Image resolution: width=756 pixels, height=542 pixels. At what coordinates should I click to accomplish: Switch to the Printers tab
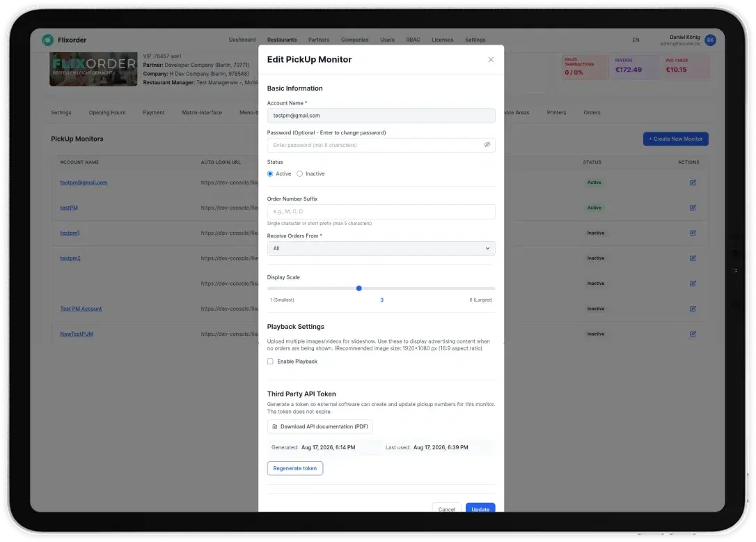click(556, 112)
